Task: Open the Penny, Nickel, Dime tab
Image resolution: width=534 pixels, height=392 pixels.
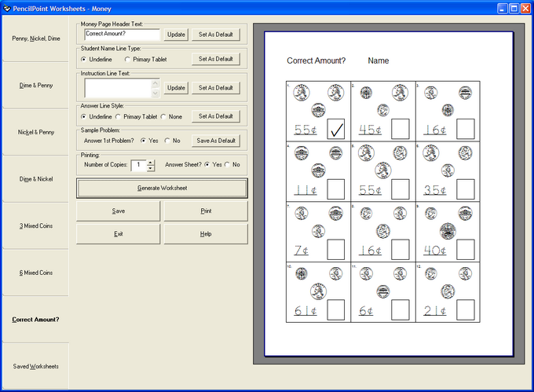Action: pyautogui.click(x=36, y=38)
